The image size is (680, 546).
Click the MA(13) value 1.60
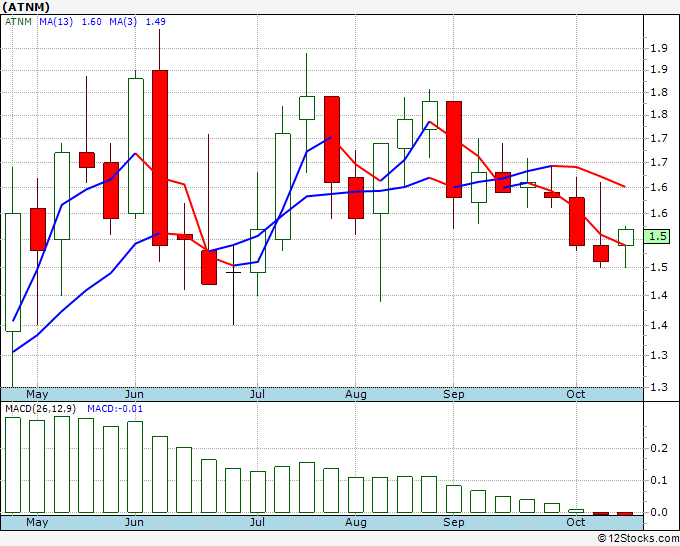pos(92,22)
